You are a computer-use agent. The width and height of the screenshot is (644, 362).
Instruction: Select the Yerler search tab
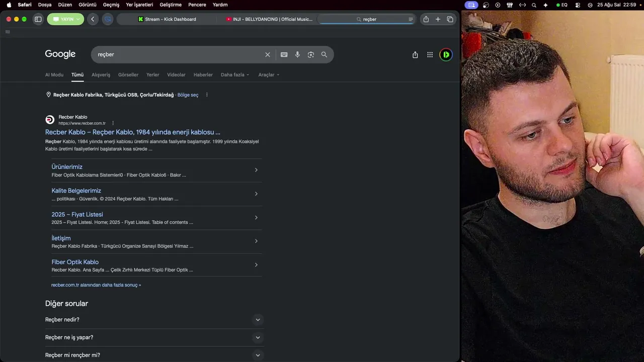pyautogui.click(x=152, y=75)
